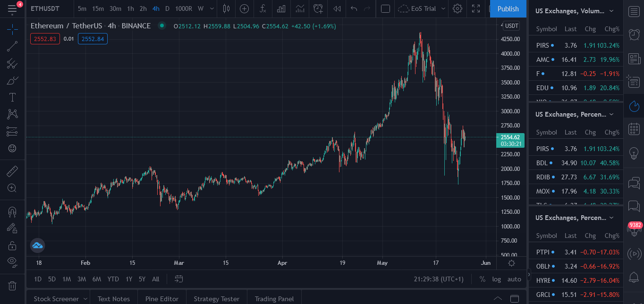Toggle lock all drawing tools

12,245
